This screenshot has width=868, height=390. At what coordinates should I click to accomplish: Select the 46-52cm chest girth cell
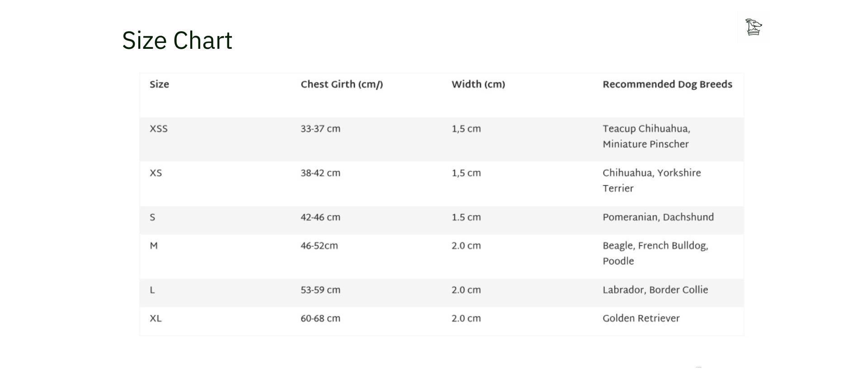tap(319, 246)
